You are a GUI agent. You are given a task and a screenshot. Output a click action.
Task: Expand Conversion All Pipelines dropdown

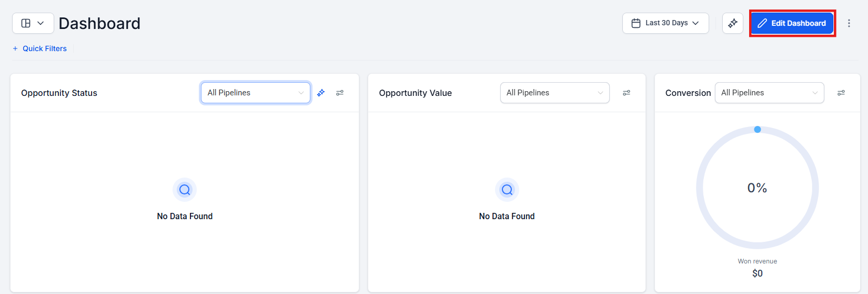769,93
